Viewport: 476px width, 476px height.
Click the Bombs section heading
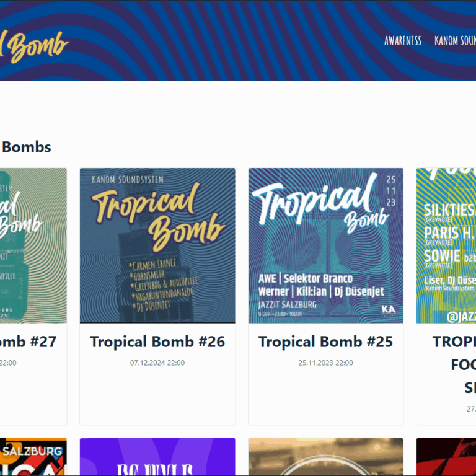click(x=27, y=148)
